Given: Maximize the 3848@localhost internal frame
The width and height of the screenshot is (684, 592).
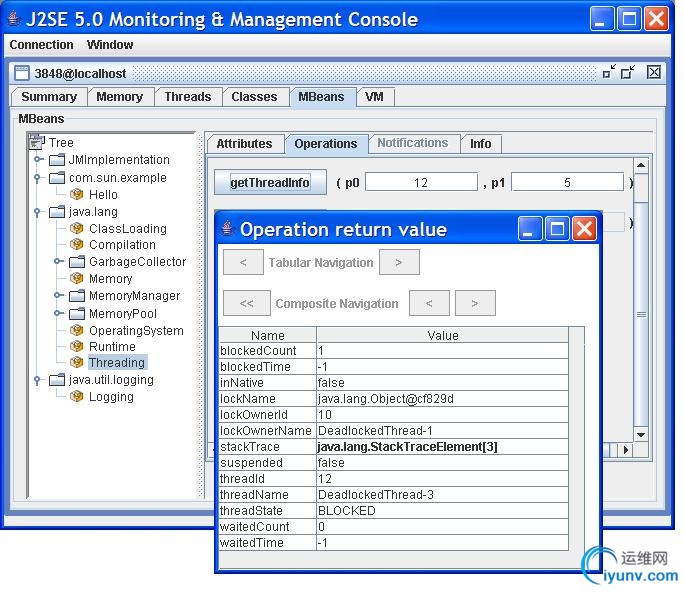Looking at the screenshot, I should [628, 72].
